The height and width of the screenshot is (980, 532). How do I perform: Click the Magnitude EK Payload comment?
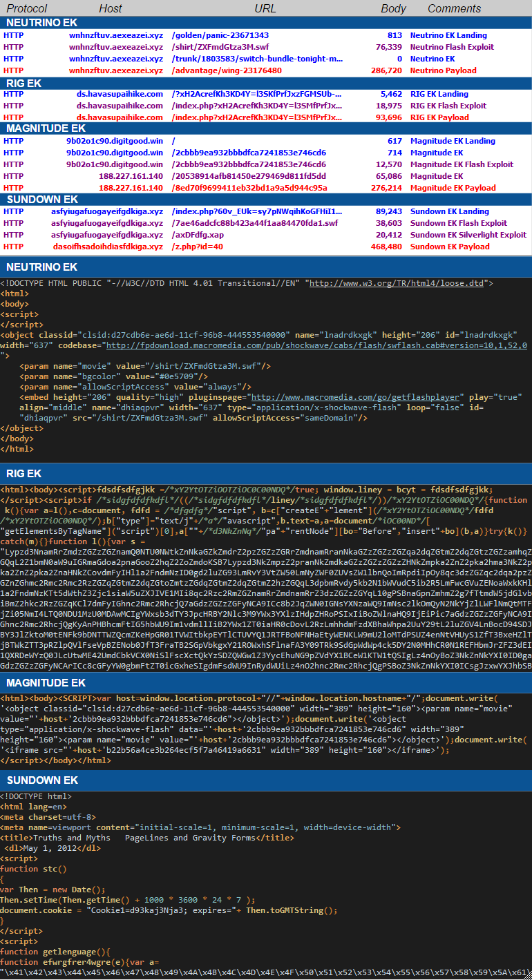[453, 188]
